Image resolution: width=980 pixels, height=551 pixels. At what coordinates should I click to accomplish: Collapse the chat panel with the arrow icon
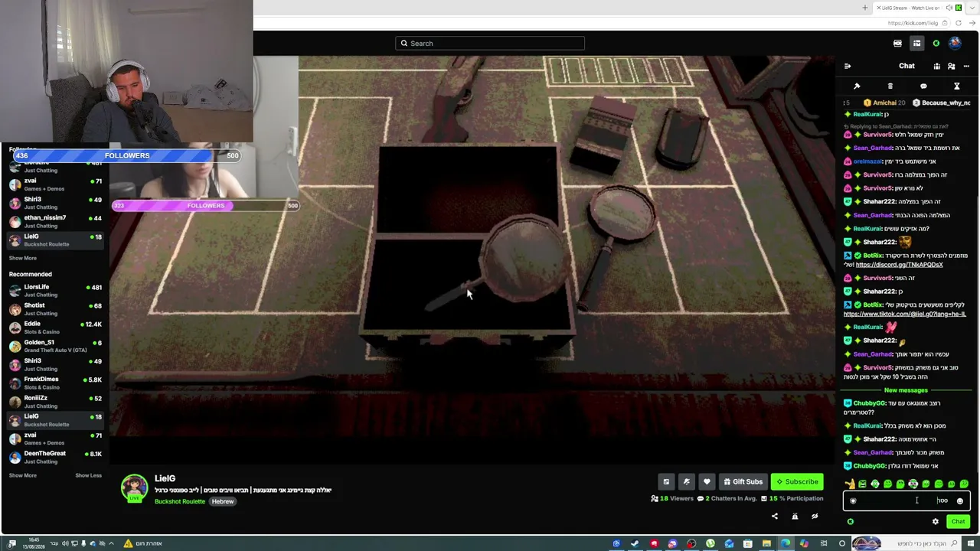point(848,66)
